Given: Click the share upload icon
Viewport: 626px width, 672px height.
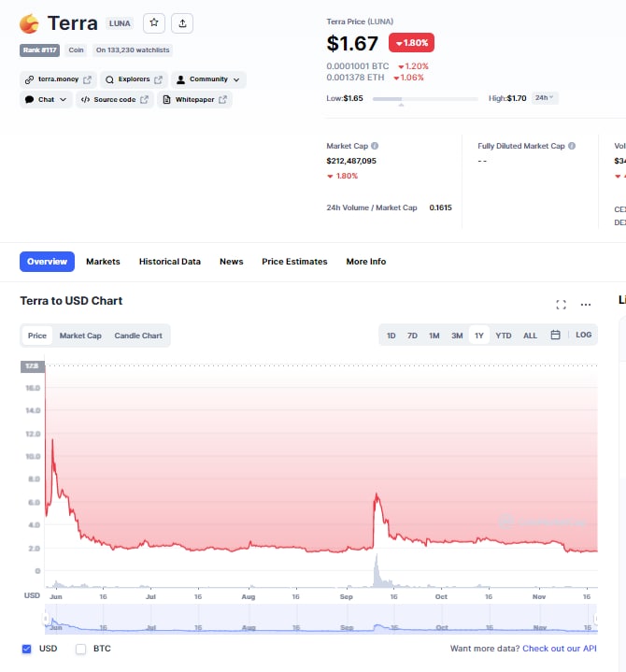Looking at the screenshot, I should 182,23.
